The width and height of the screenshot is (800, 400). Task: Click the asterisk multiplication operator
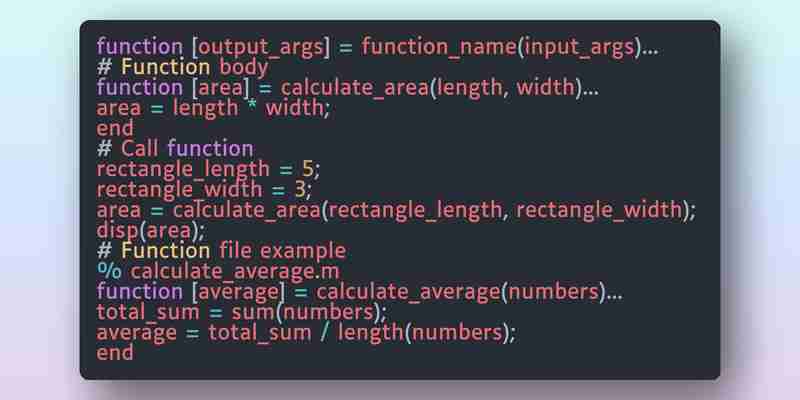point(252,106)
